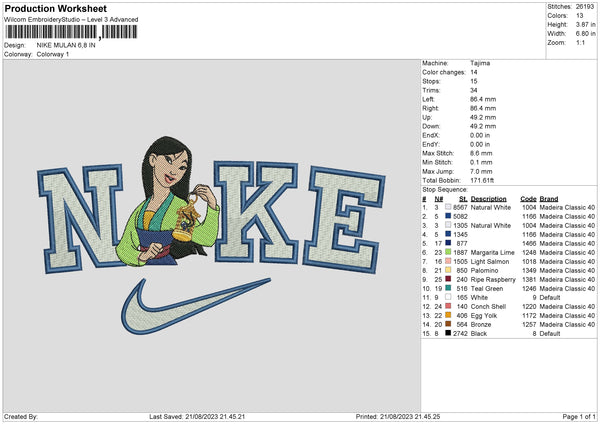The width and height of the screenshot is (600, 424).
Task: Click the "Brand" column header
Action: [x=549, y=199]
